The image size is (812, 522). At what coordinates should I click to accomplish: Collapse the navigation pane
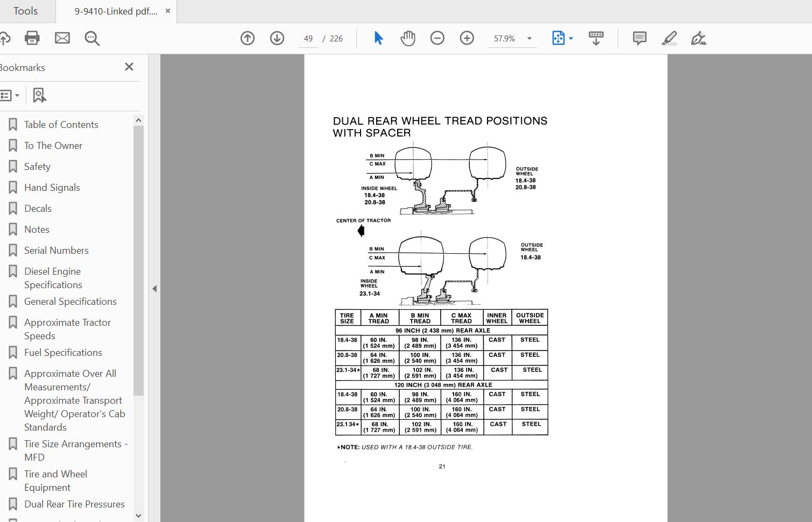154,289
